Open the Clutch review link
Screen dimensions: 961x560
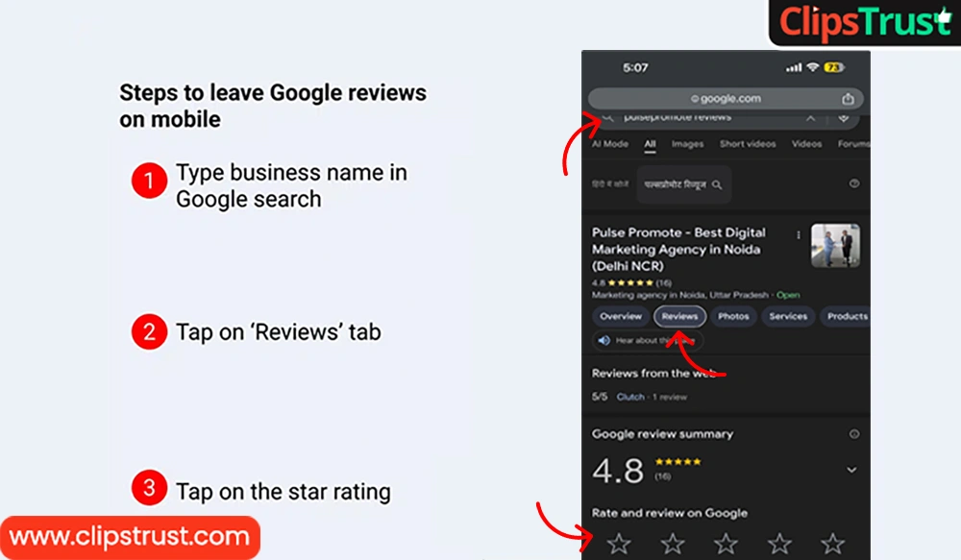(x=629, y=397)
